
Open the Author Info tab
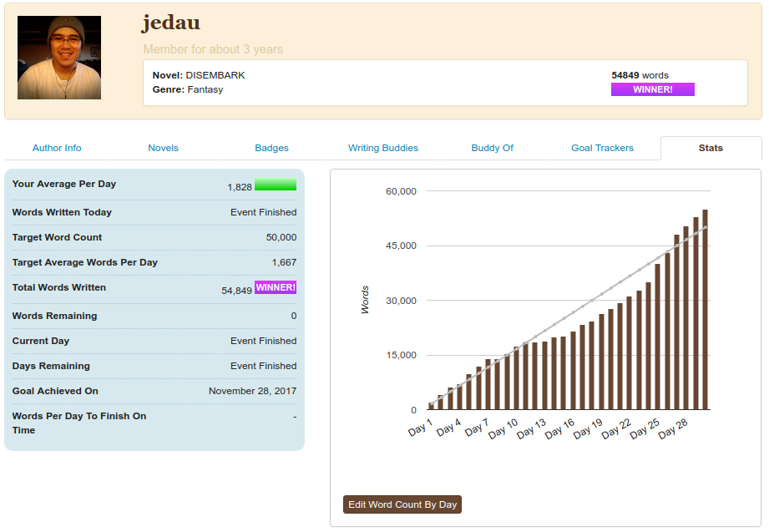click(57, 148)
